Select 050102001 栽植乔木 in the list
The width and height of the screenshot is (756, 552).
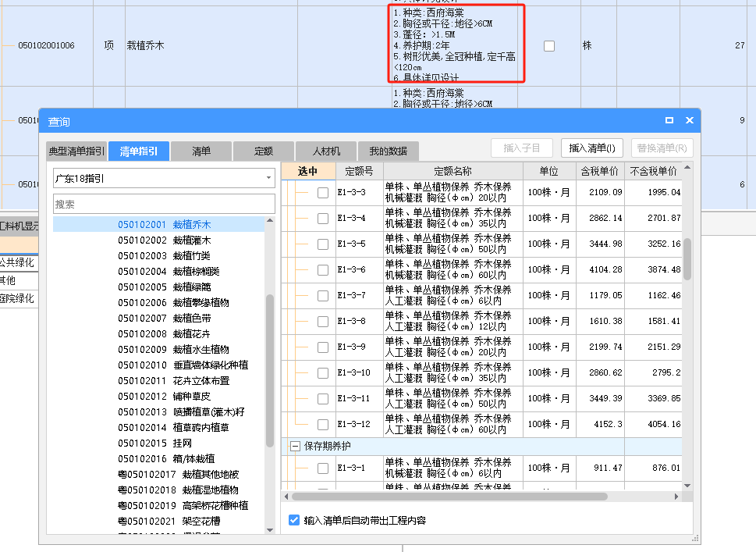[165, 224]
